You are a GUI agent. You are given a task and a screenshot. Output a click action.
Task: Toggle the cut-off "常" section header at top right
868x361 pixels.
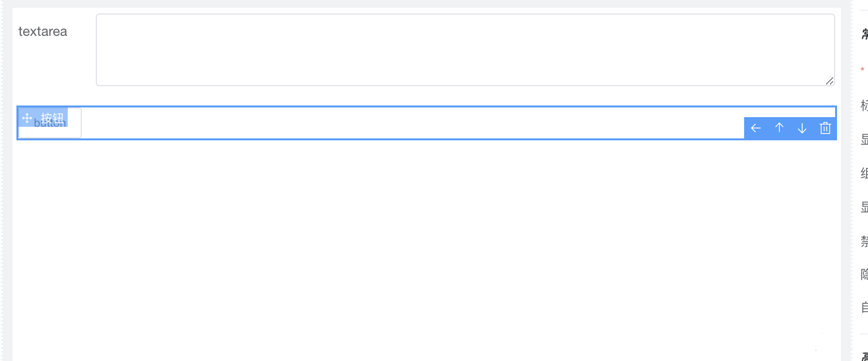(x=864, y=34)
